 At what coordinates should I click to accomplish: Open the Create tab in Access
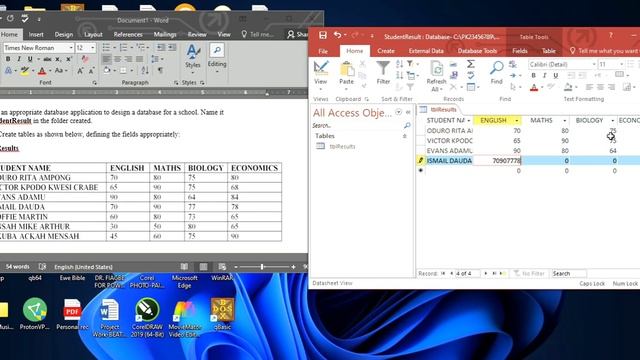(386, 51)
